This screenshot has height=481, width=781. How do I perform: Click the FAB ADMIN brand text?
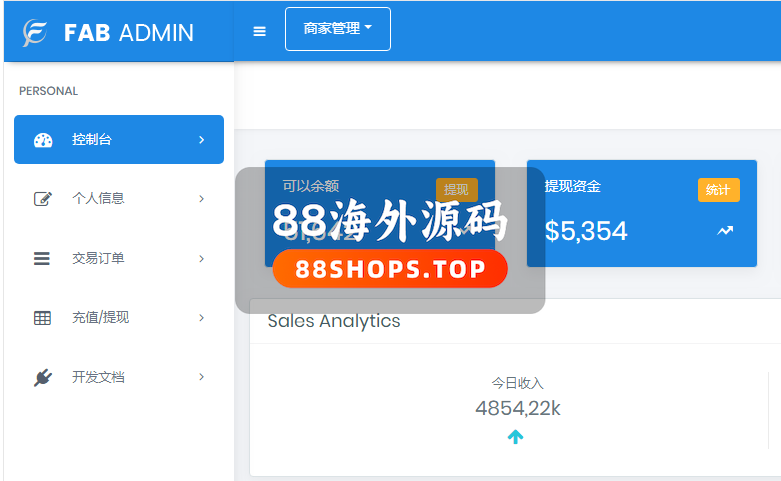(128, 32)
